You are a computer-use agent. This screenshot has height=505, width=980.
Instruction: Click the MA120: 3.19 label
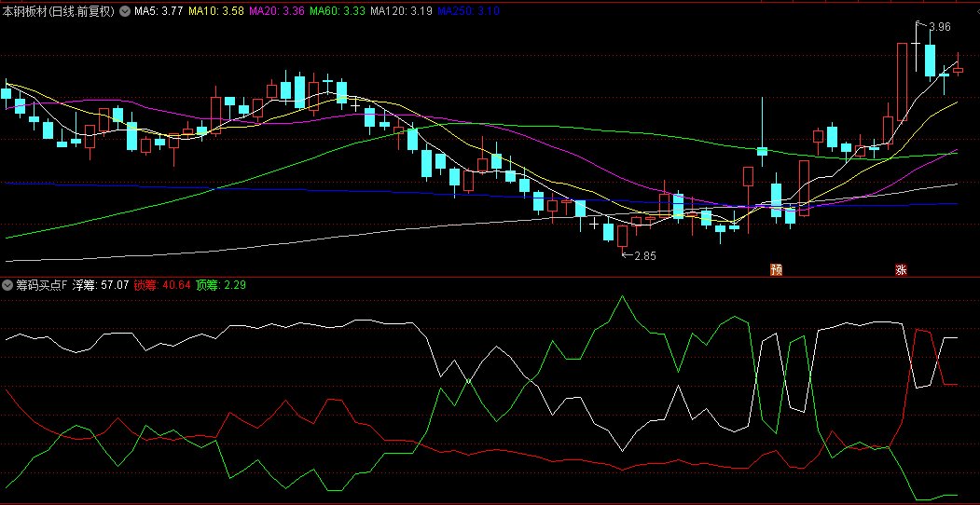401,10
